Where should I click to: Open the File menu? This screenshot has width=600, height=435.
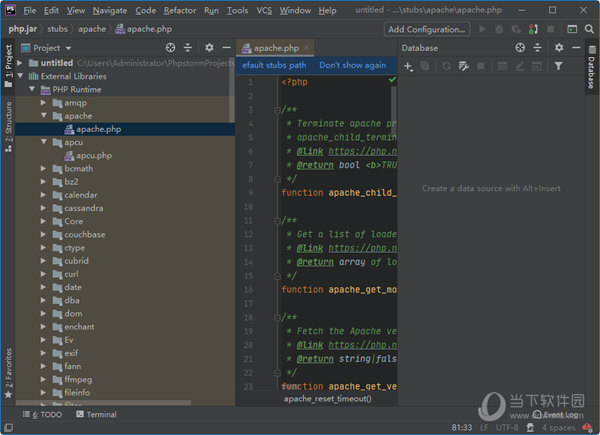(x=29, y=11)
